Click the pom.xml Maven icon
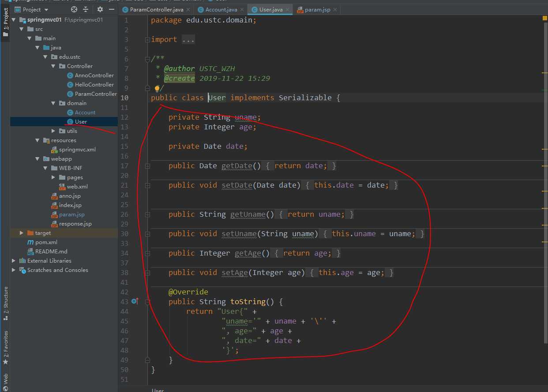 pos(30,242)
